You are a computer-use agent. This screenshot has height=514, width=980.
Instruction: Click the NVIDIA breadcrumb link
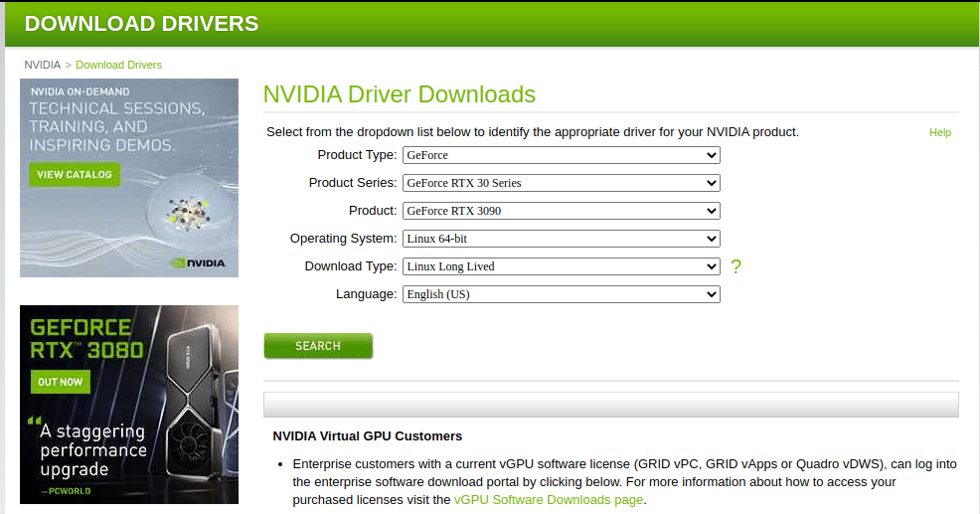43,65
